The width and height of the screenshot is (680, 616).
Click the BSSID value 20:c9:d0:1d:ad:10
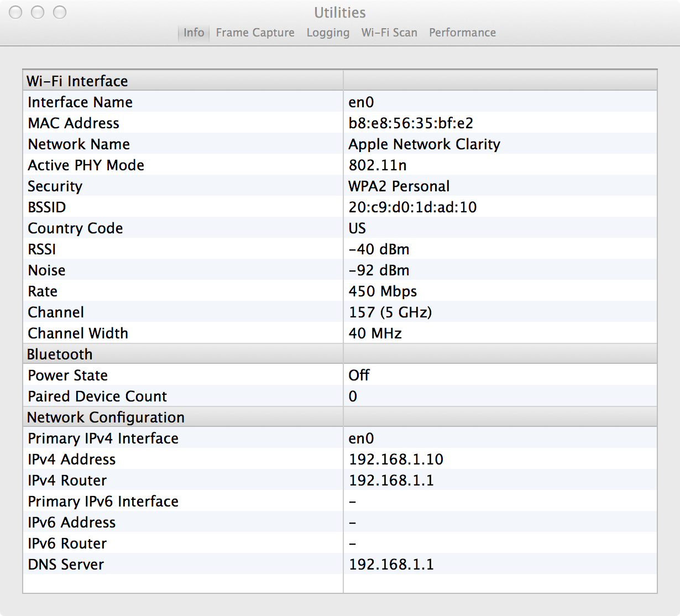tap(412, 207)
